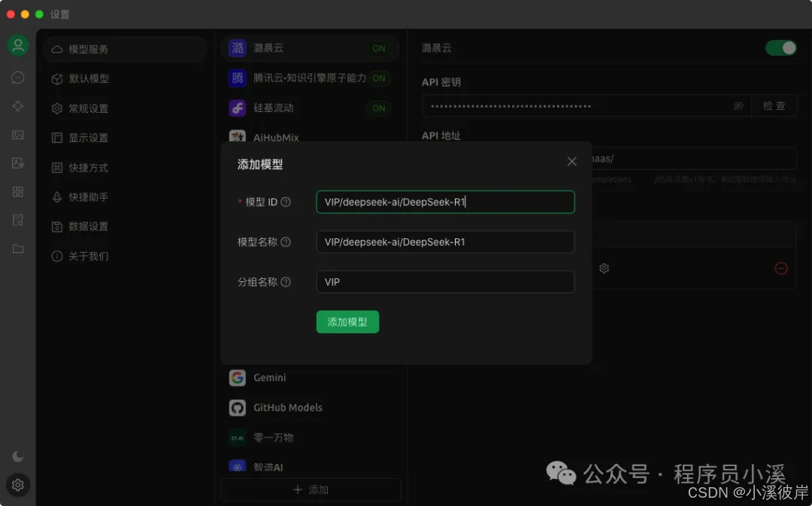Viewport: 812px width, 506px height.
Task: Select 硅基流动 provider name
Action: pos(274,108)
